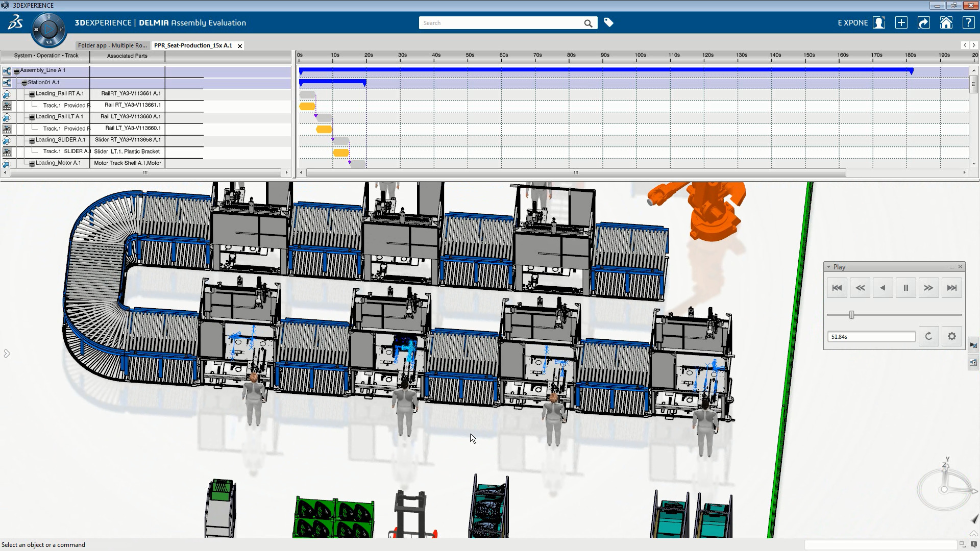Open playback settings gear icon
This screenshot has height=551, width=980.
[951, 337]
